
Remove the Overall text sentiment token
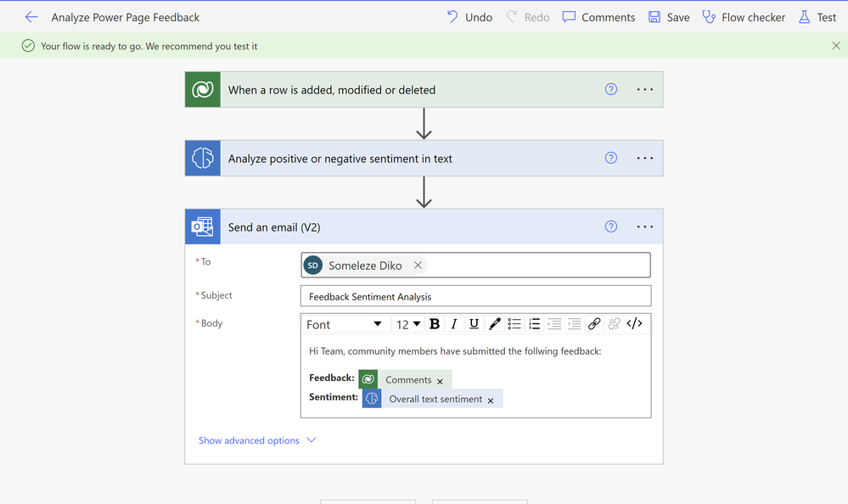491,400
